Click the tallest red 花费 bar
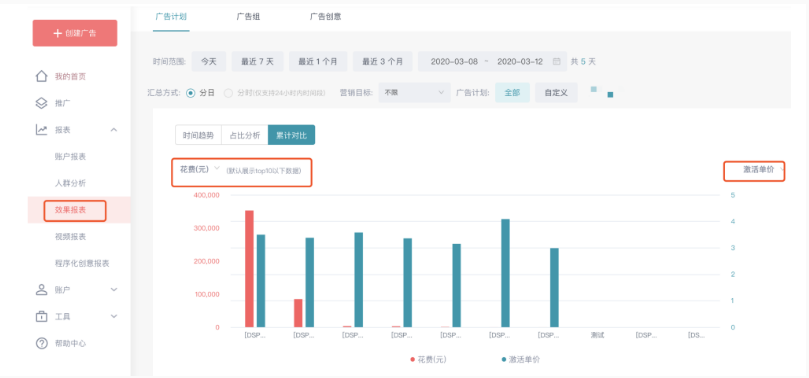This screenshot has width=809, height=378. (249, 269)
